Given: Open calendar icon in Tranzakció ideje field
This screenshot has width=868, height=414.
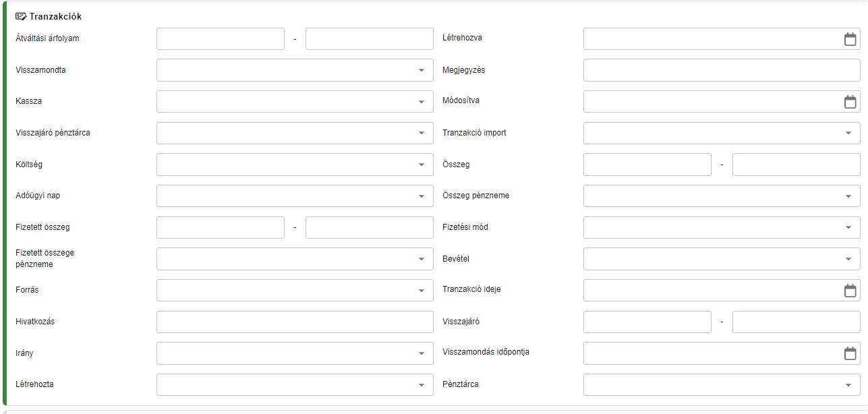Looking at the screenshot, I should point(850,291).
